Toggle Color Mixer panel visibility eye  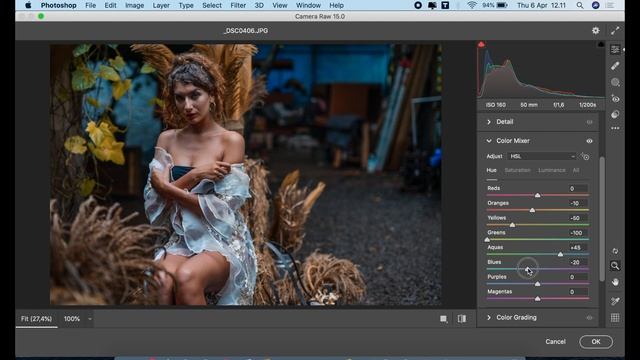click(x=589, y=141)
